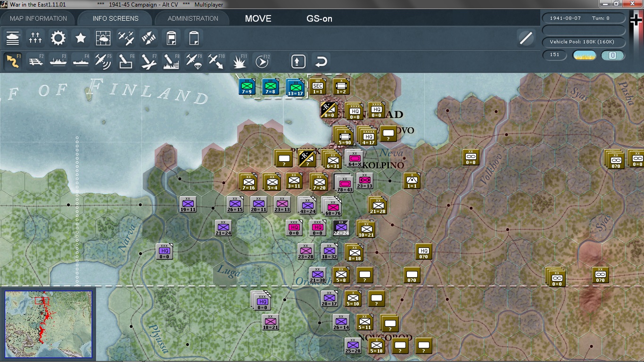Click the 1941-08-07 Turn 8 field
Viewport: 644px width, 362px height.
(x=584, y=18)
